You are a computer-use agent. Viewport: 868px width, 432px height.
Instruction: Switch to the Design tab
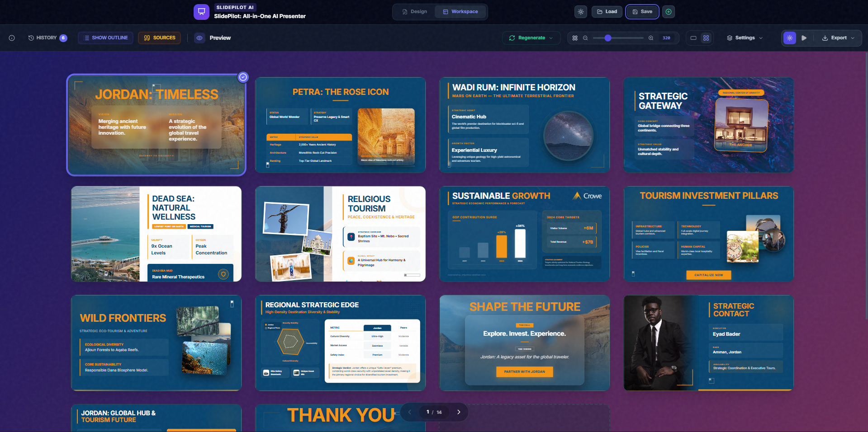[414, 12]
